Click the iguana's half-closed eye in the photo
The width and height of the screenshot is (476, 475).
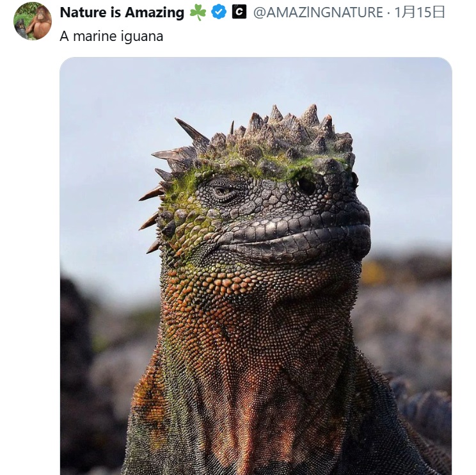[x=223, y=191]
